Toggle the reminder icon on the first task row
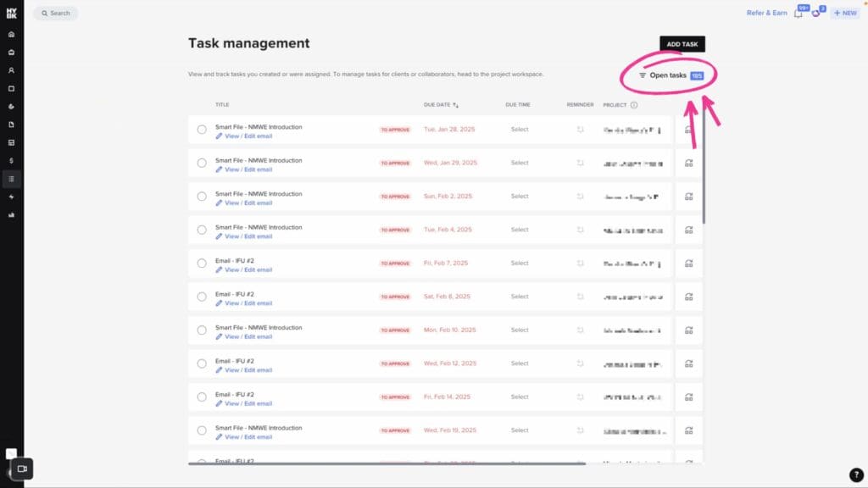 coord(581,129)
